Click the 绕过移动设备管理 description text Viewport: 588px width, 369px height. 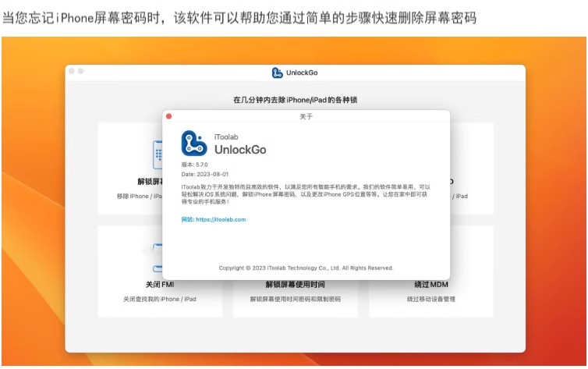coord(431,299)
